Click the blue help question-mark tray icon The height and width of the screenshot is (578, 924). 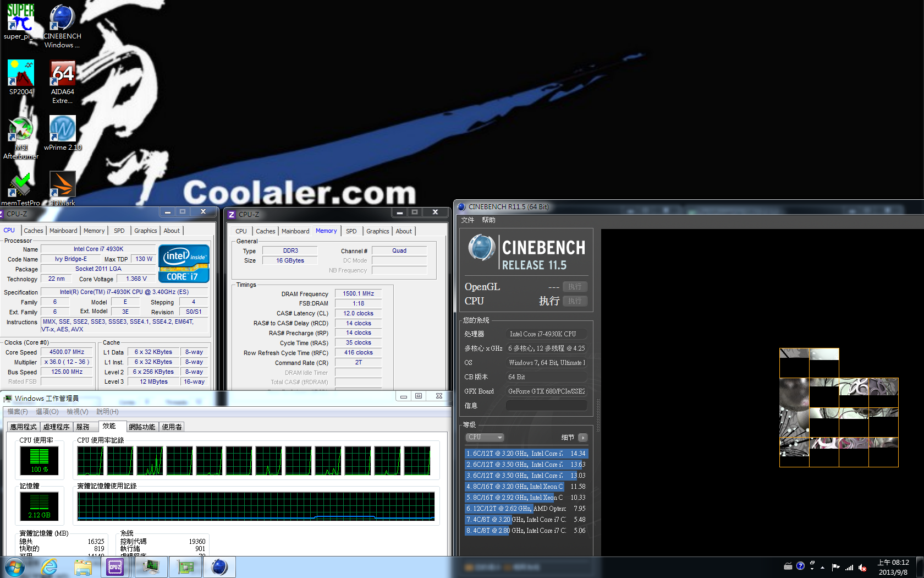pos(800,566)
